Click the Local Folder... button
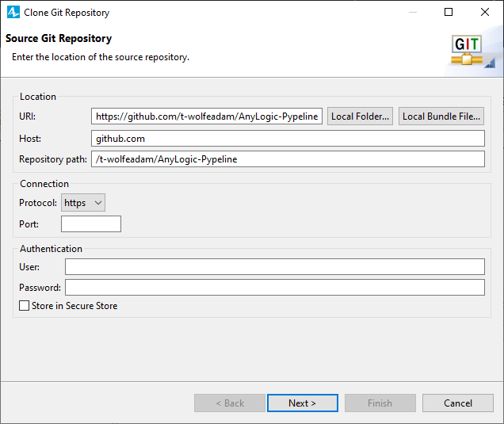Image resolution: width=504 pixels, height=424 pixels. [360, 116]
